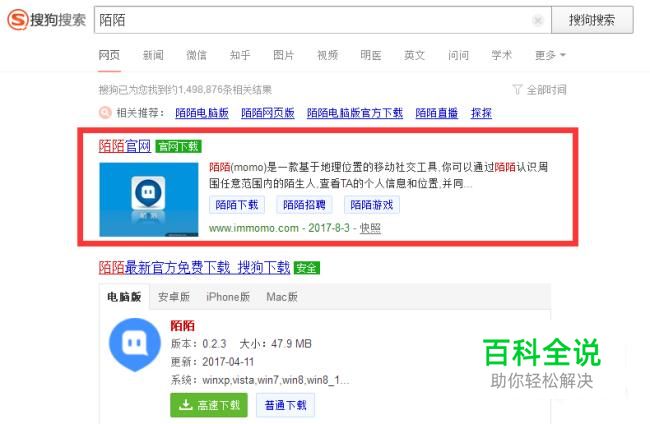Click the 大小: 47.9 MB text
650x424 pixels.
[275, 344]
